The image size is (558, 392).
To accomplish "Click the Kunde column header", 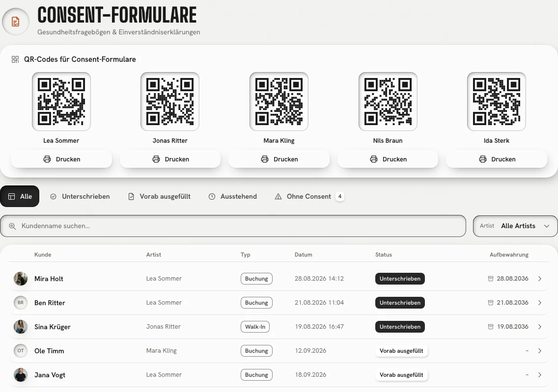I will 43,255.
